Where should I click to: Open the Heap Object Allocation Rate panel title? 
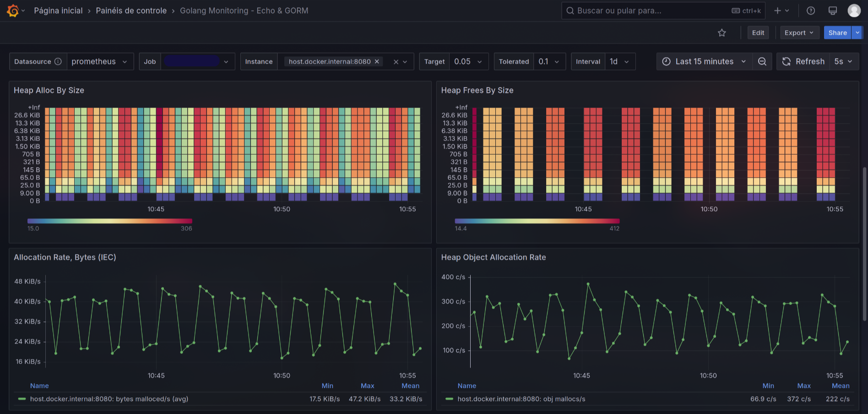pyautogui.click(x=494, y=257)
